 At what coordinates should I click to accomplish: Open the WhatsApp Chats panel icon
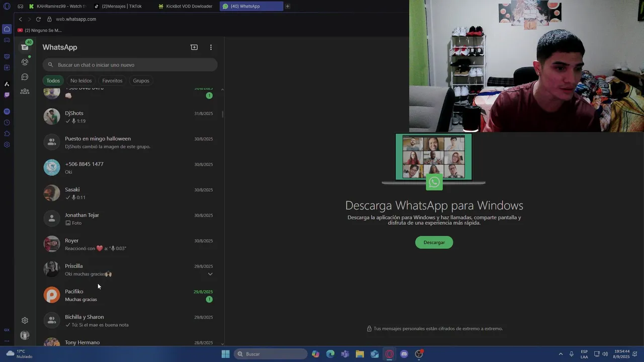click(x=25, y=47)
